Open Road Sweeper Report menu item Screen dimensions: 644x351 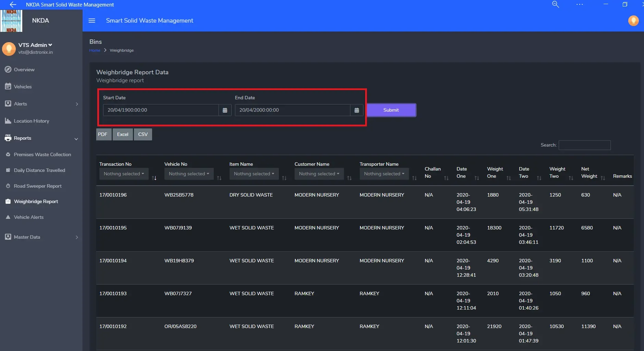38,186
